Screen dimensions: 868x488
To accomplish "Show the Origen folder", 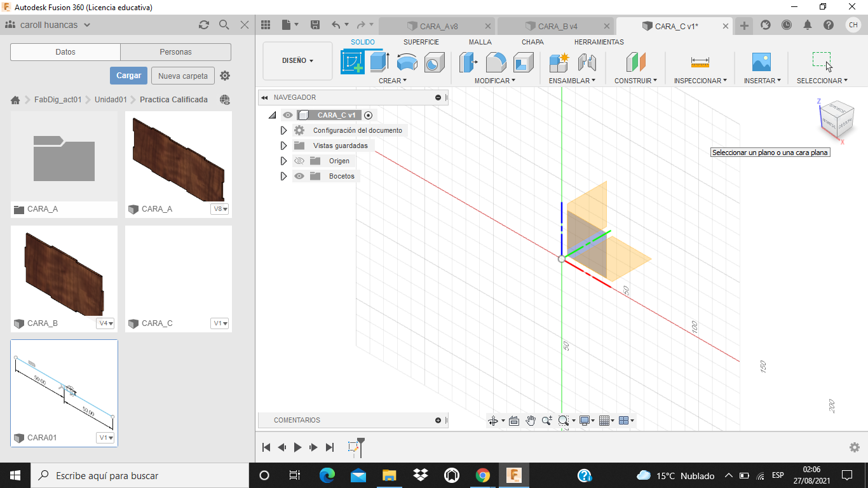I will tap(299, 161).
